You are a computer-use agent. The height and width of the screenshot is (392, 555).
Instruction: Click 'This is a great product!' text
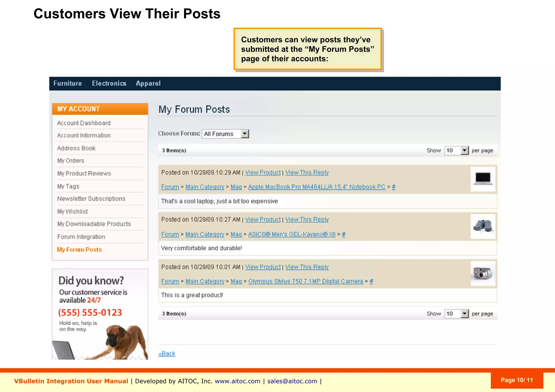click(192, 295)
